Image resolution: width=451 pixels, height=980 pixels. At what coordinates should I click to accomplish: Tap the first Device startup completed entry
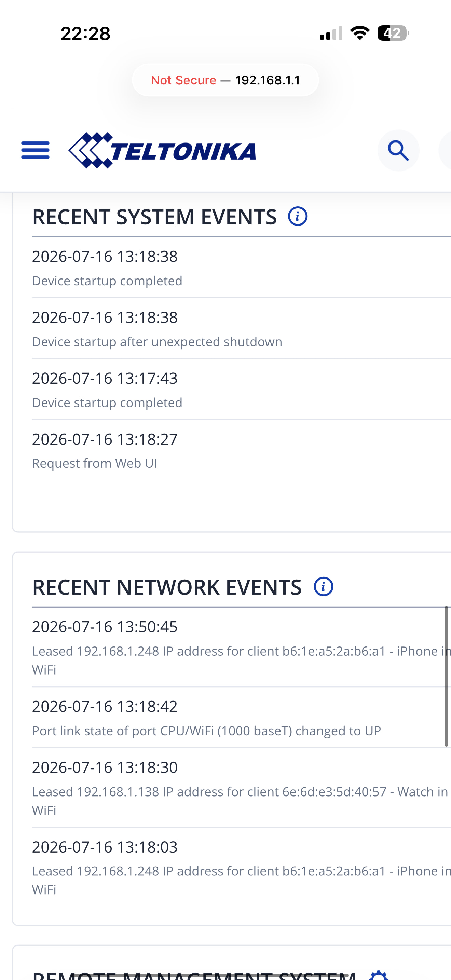[x=242, y=268]
